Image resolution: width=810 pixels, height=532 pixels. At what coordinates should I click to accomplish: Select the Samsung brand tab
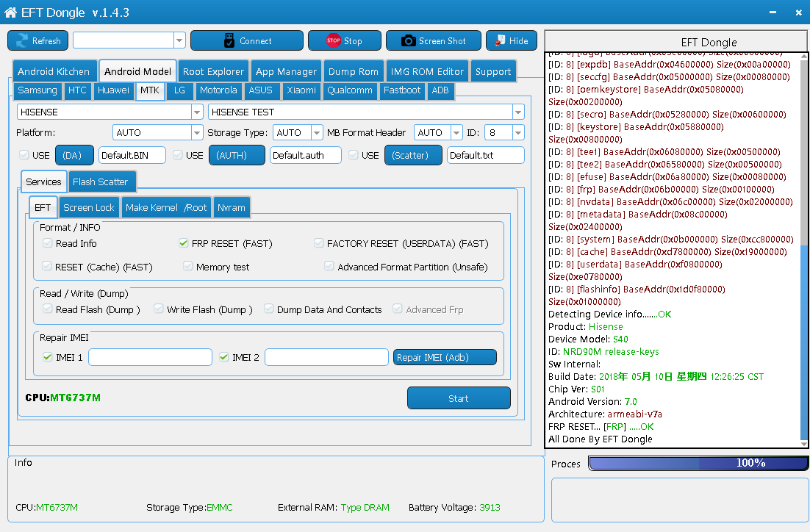[37, 90]
